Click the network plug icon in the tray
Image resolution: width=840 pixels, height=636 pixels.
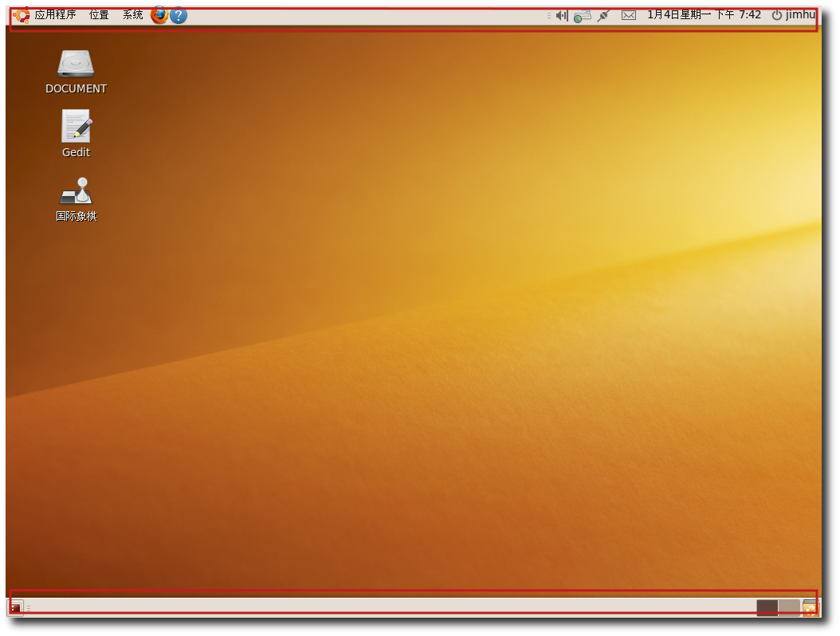pos(603,15)
